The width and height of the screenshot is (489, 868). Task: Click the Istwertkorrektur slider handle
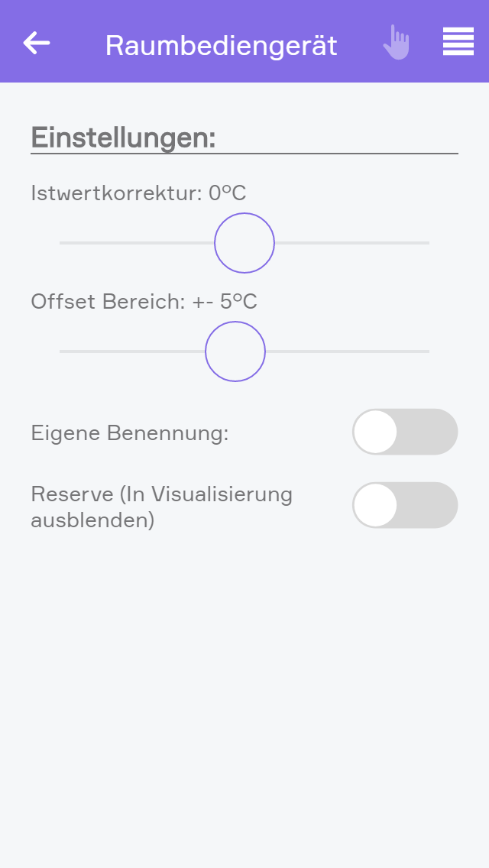click(x=244, y=243)
